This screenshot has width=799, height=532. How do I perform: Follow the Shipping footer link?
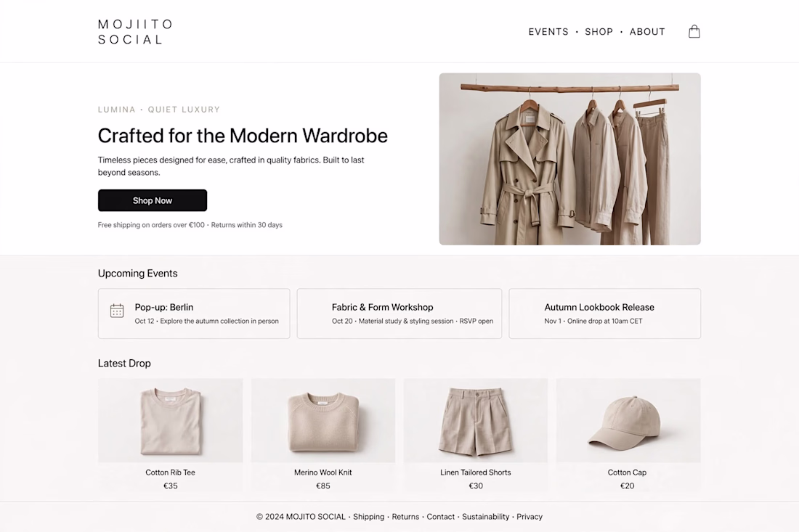point(368,517)
